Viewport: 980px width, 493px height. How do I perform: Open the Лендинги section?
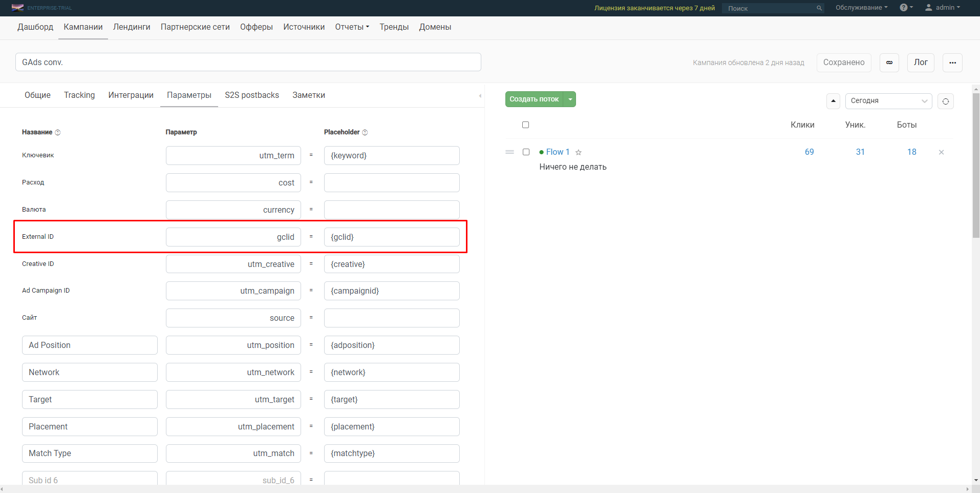(132, 27)
